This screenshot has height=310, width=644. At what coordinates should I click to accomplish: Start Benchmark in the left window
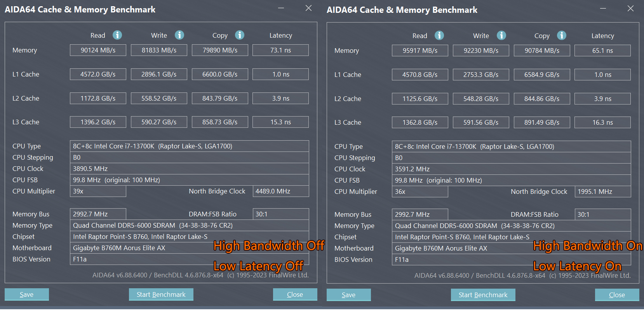tap(161, 294)
